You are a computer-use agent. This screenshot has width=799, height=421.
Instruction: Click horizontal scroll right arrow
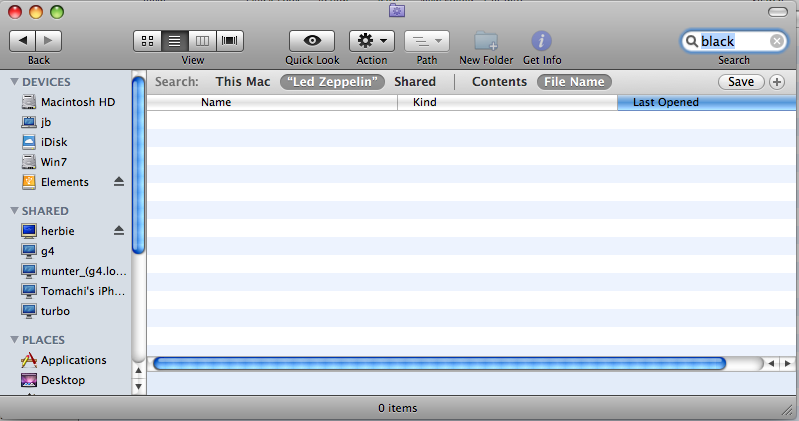point(788,363)
